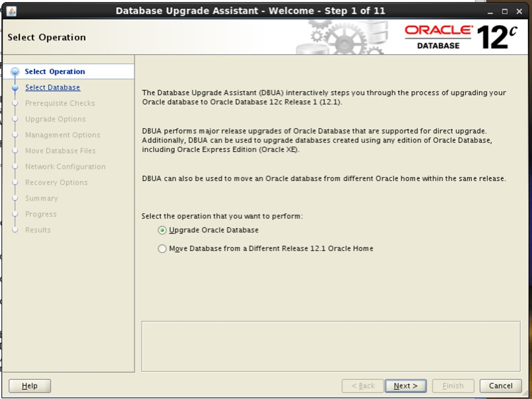Click the Select Operation page heading
Screen dimensions: 532x399
46,38
